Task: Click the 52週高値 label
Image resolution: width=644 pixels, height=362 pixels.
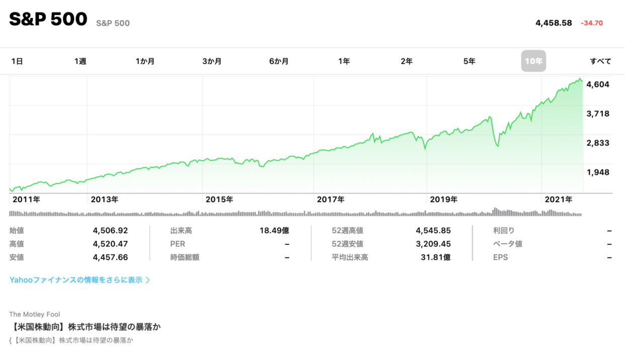Action: [x=348, y=231]
